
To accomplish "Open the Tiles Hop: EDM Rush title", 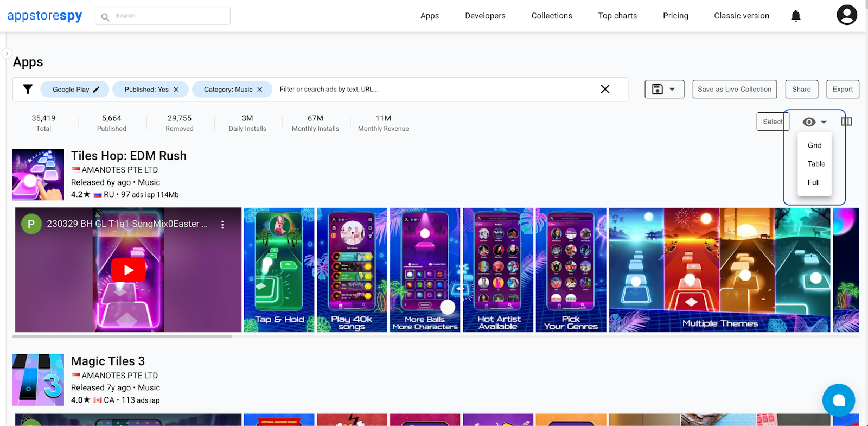I will click(129, 156).
